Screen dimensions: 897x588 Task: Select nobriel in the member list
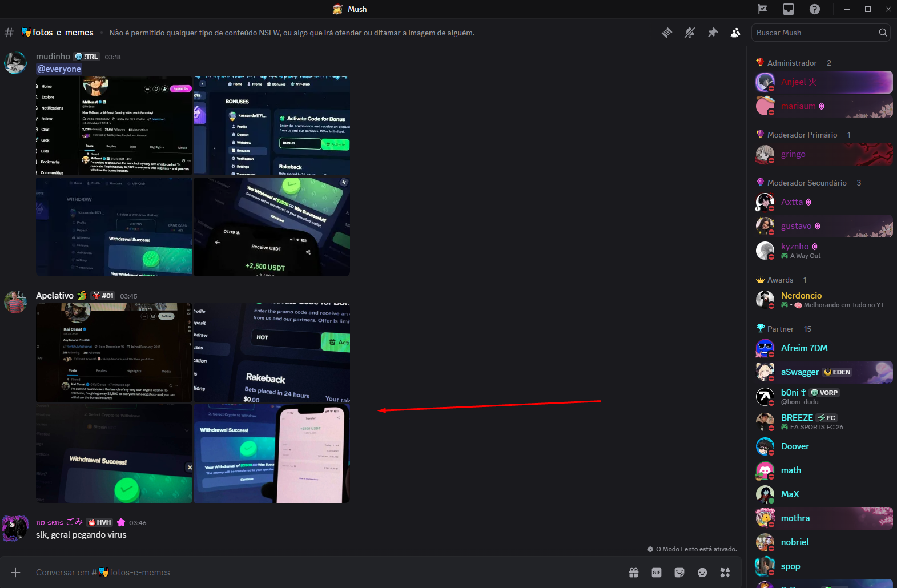[x=824, y=542]
